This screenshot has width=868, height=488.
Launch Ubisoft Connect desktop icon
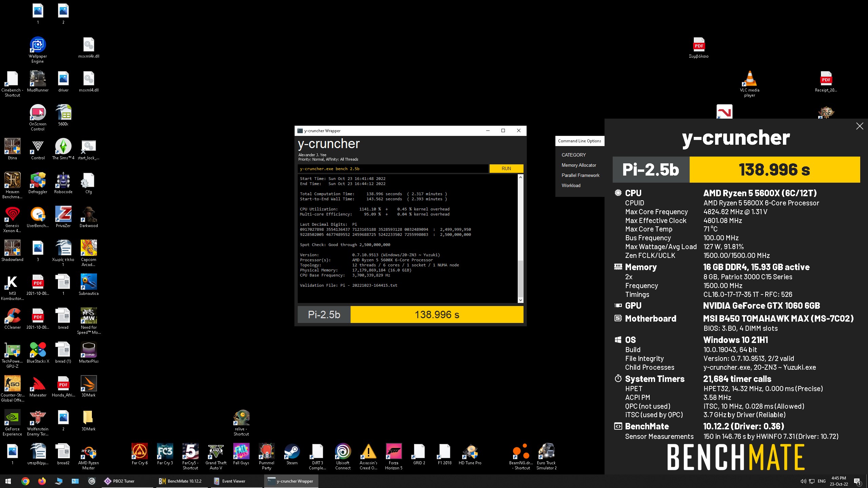pos(343,456)
